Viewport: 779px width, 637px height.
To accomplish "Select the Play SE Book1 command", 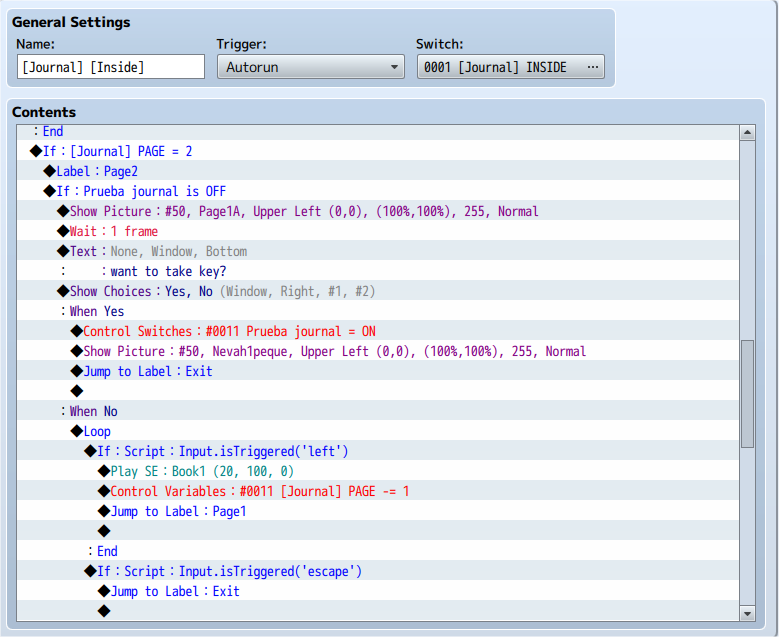I will 378,471.
